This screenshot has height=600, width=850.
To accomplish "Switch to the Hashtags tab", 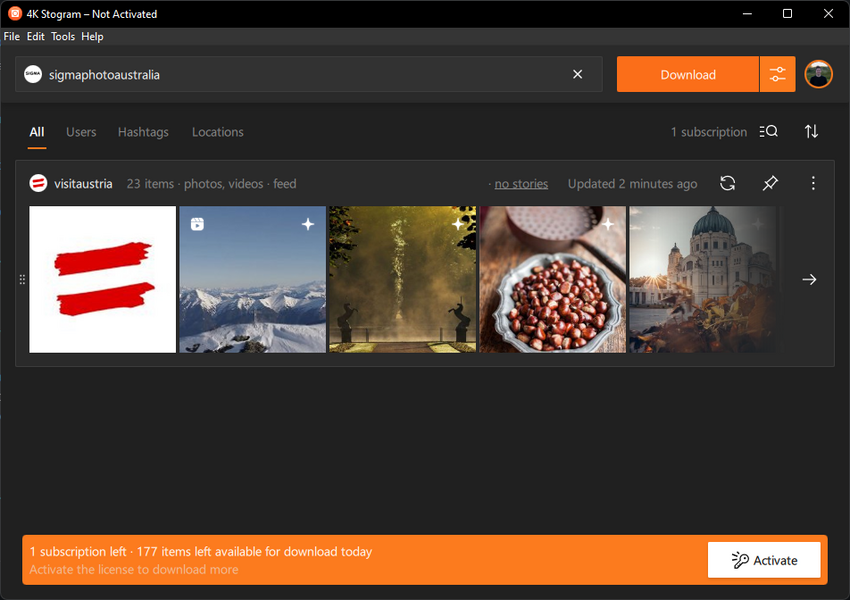I will pos(143,132).
